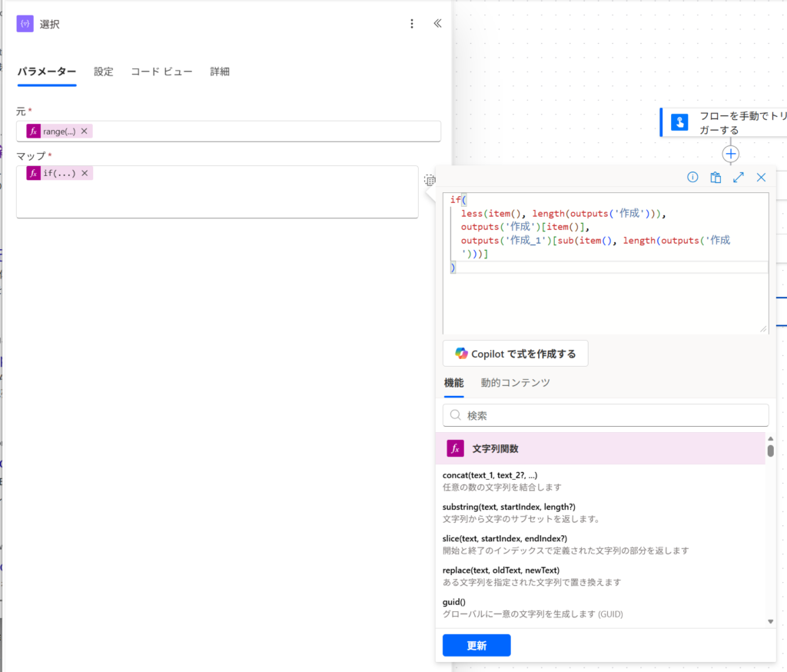Switch to the 設定 tab

click(x=104, y=72)
